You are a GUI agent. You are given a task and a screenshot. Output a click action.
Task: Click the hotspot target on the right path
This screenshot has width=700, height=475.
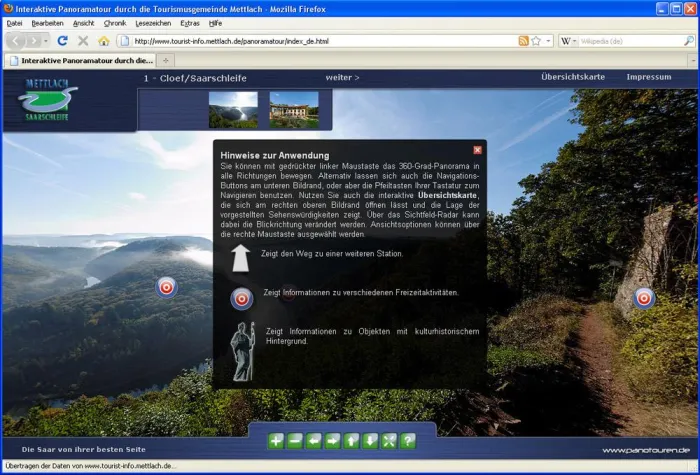point(644,297)
